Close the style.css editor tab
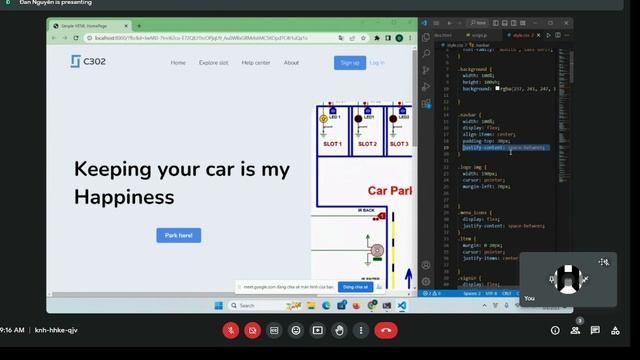The height and width of the screenshot is (360, 640). 538,36
